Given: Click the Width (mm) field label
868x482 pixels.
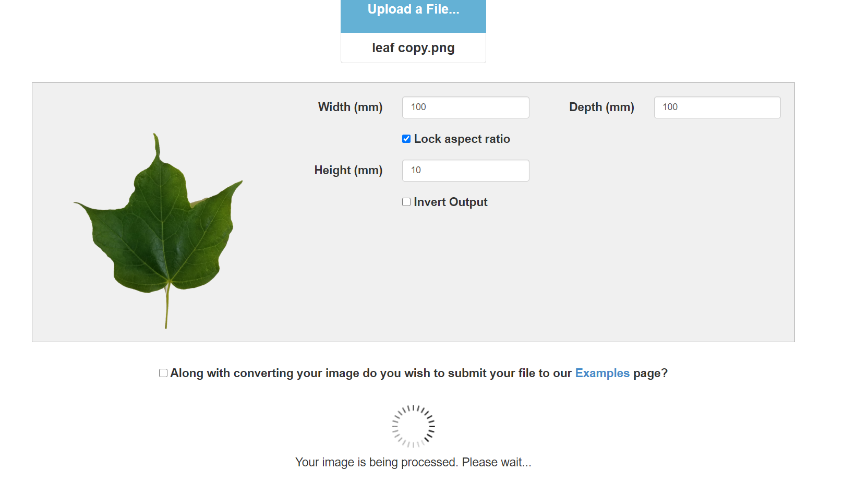Looking at the screenshot, I should click(x=350, y=107).
